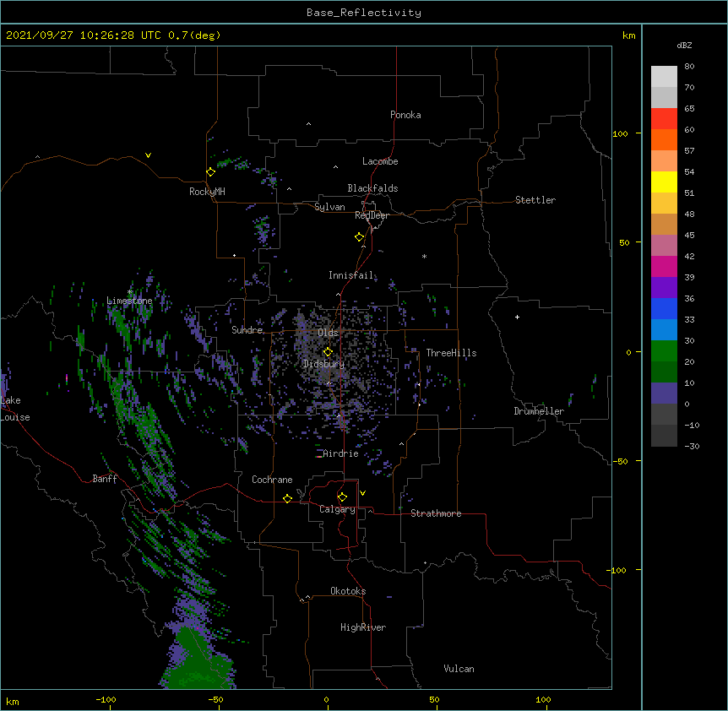728x711 pixels.
Task: Click the light gray 80 dBZ swatch
Action: (664, 76)
